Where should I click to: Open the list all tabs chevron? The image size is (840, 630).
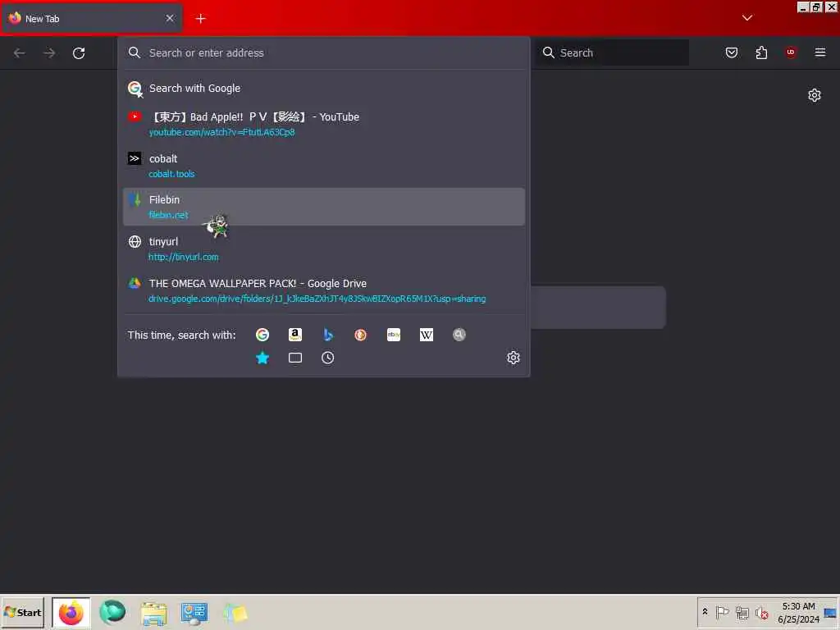pyautogui.click(x=747, y=18)
